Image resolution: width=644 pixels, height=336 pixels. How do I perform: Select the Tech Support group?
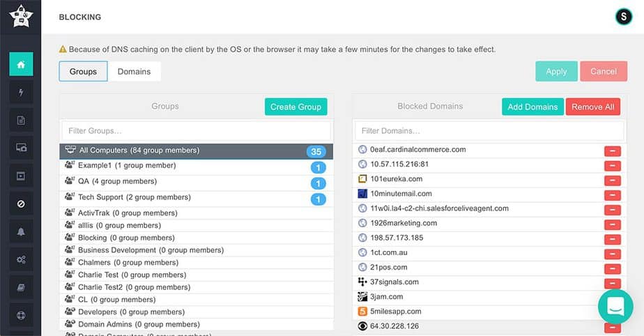(134, 198)
